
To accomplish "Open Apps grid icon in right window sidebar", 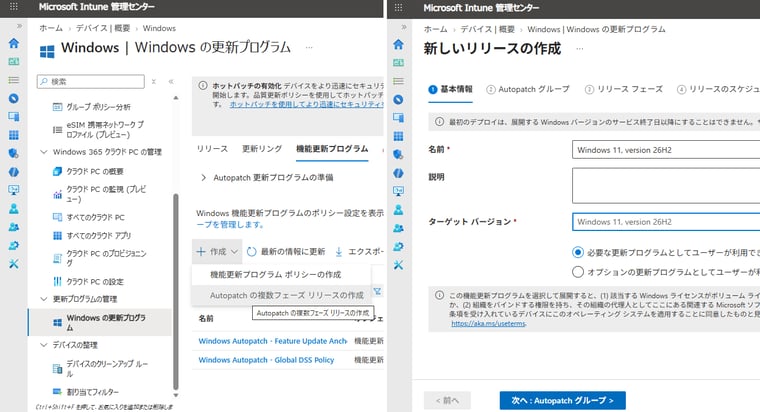I will point(398,136).
